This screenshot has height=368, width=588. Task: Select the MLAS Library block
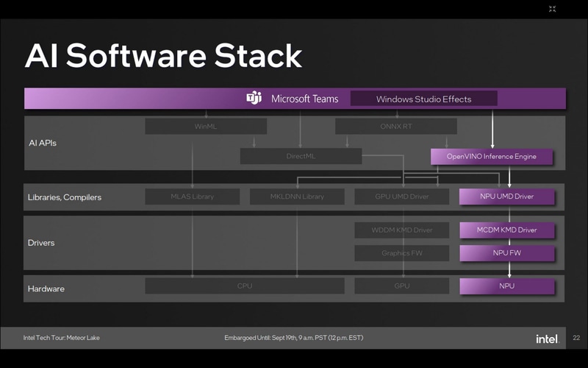pyautogui.click(x=193, y=197)
